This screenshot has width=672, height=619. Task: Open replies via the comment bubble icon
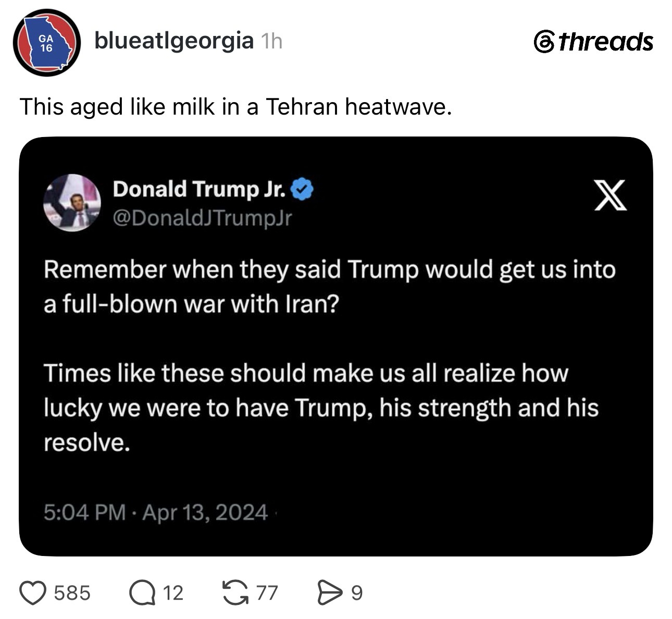pyautogui.click(x=142, y=593)
